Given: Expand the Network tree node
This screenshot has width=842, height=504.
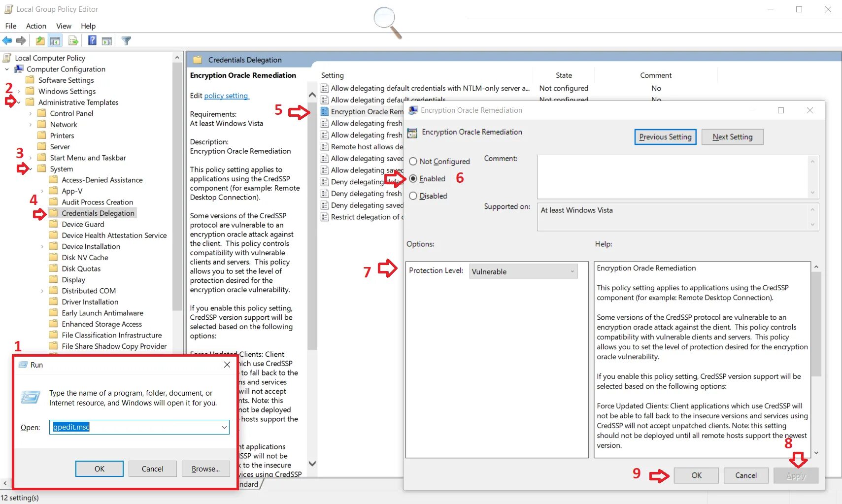Looking at the screenshot, I should point(31,125).
